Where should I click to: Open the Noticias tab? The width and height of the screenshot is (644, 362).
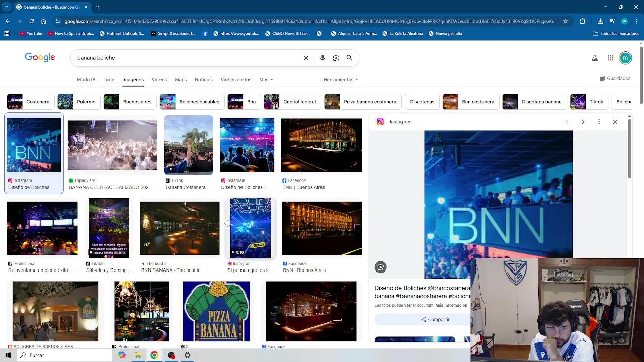[204, 80]
